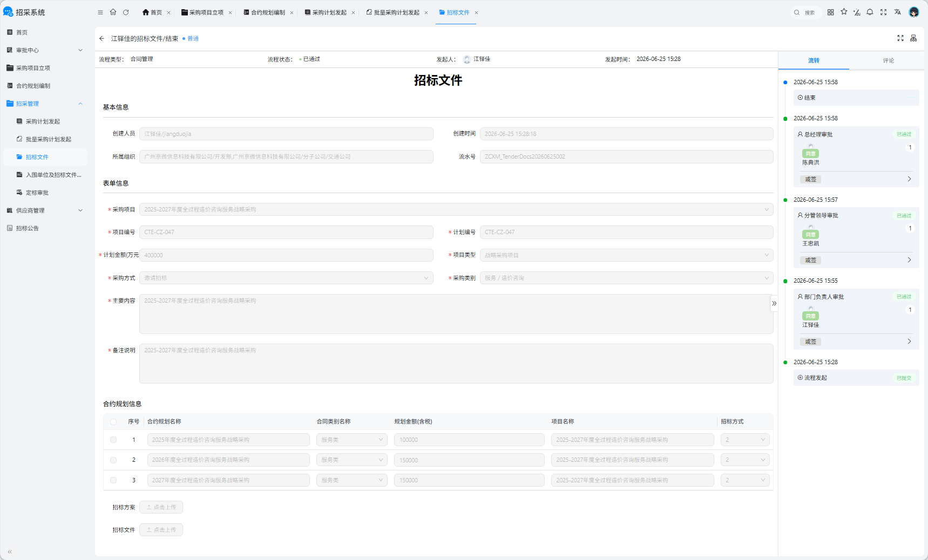Toggle fullscreen via header expand icon
This screenshot has height=560, width=928.
[x=883, y=12]
